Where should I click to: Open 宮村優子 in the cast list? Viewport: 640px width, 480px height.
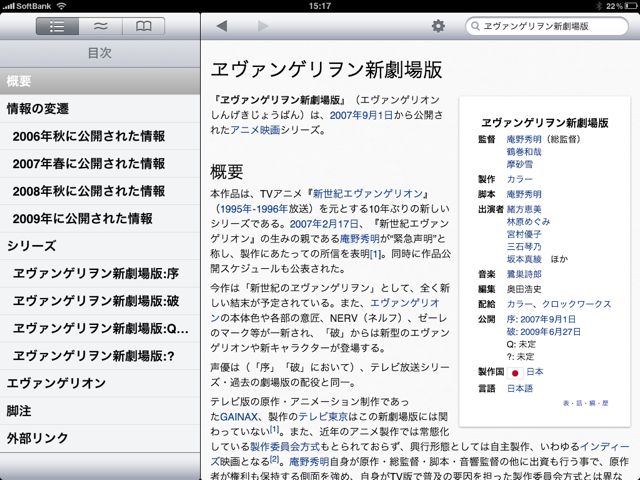pyautogui.click(x=524, y=234)
